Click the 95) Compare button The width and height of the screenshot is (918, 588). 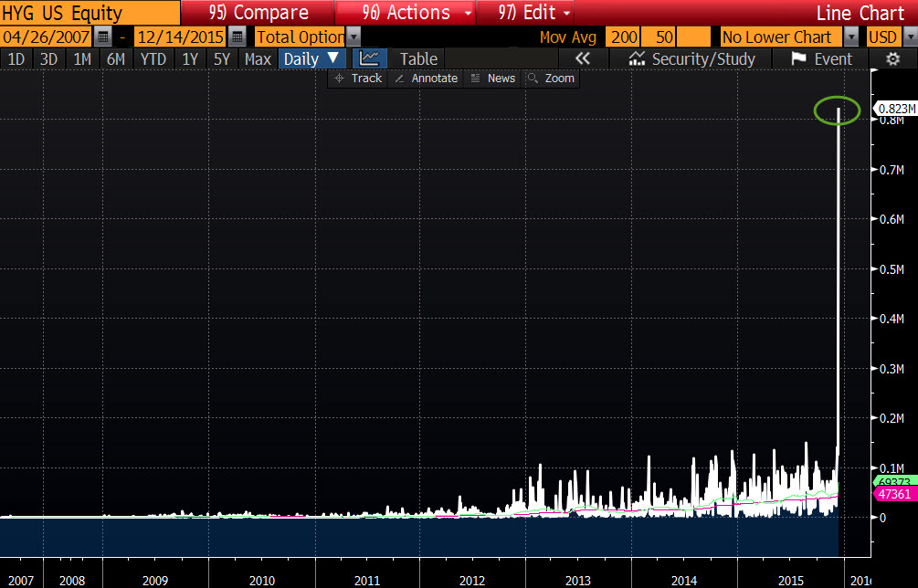coord(259,13)
